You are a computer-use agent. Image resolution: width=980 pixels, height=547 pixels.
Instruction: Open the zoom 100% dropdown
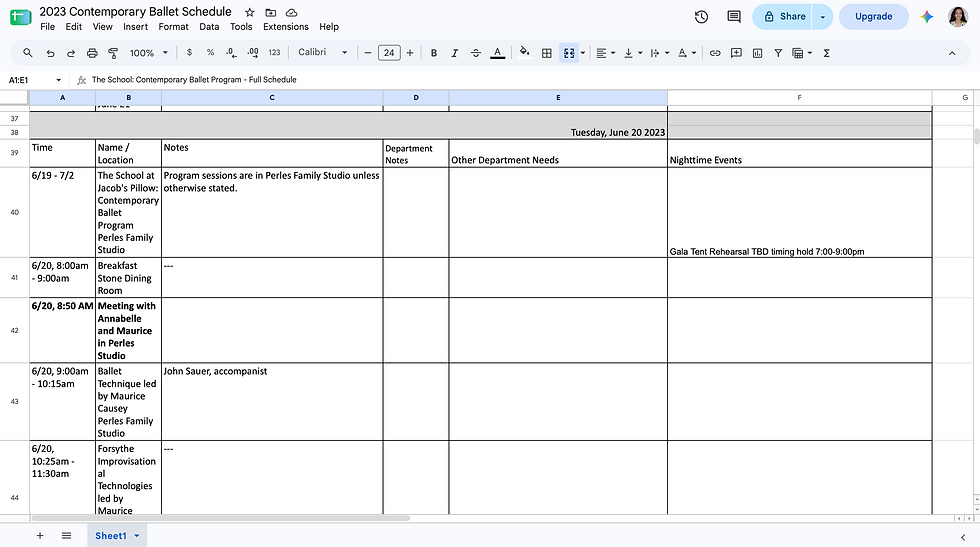tap(149, 53)
